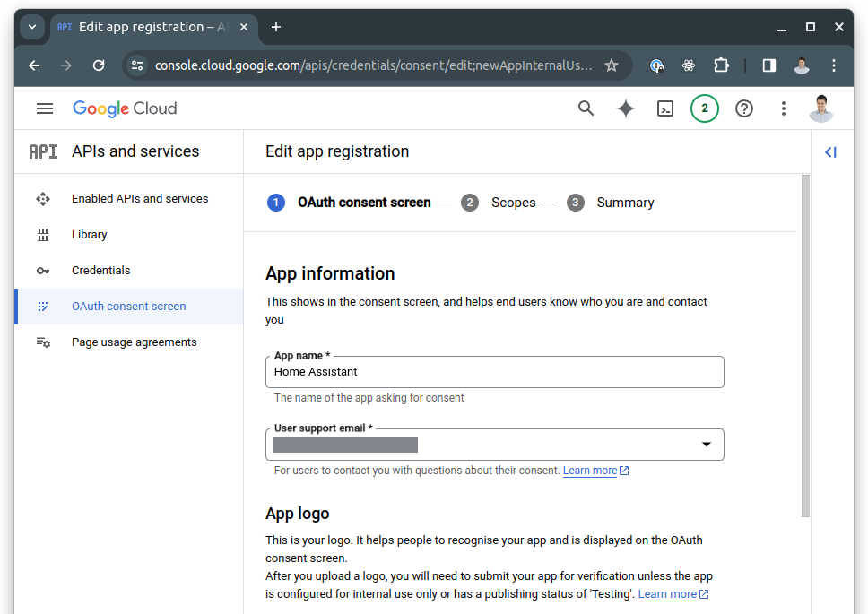Click the APIs and services header

click(x=135, y=151)
